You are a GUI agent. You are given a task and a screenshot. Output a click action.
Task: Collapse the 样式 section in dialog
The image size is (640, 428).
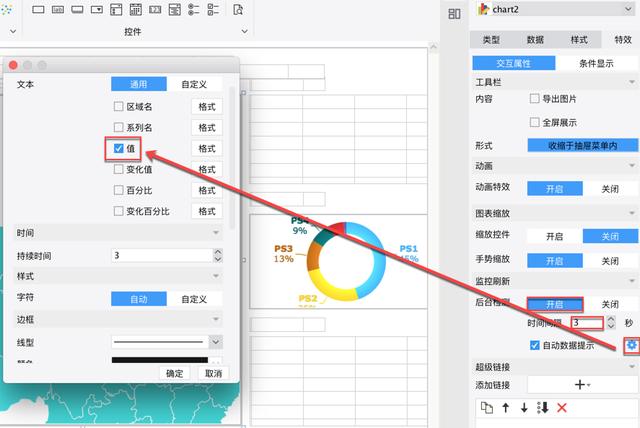(x=216, y=276)
